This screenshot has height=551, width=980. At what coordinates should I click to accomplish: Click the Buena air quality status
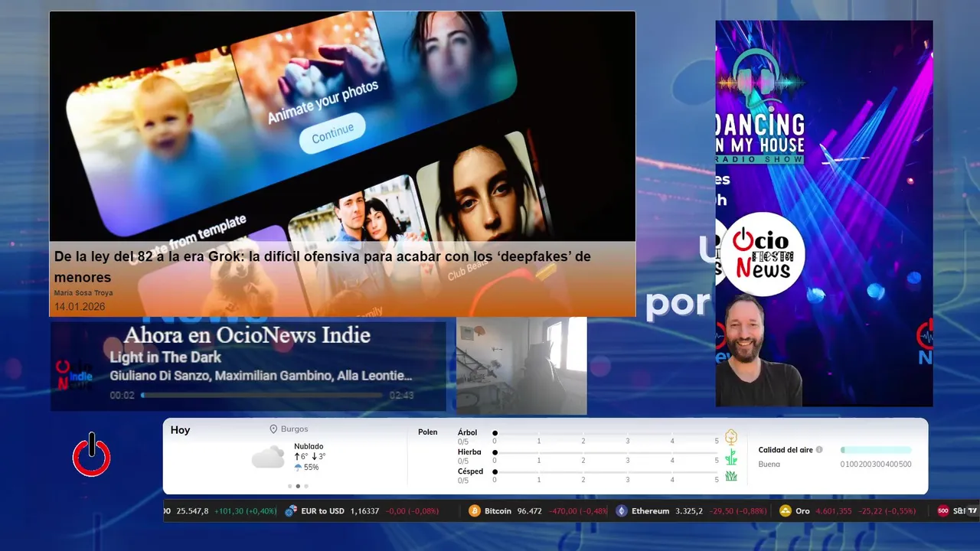[x=769, y=464]
